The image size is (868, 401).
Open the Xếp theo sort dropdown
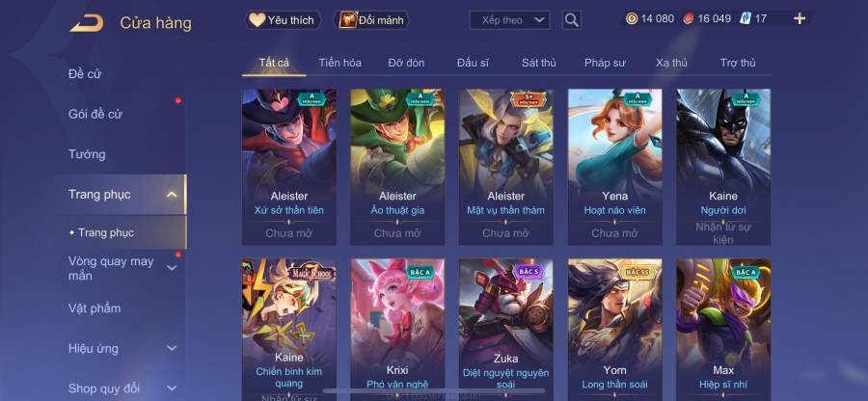(x=509, y=20)
